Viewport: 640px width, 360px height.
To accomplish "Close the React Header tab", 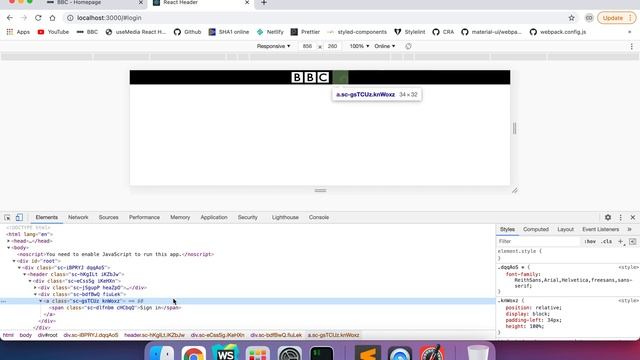I will [x=247, y=2].
